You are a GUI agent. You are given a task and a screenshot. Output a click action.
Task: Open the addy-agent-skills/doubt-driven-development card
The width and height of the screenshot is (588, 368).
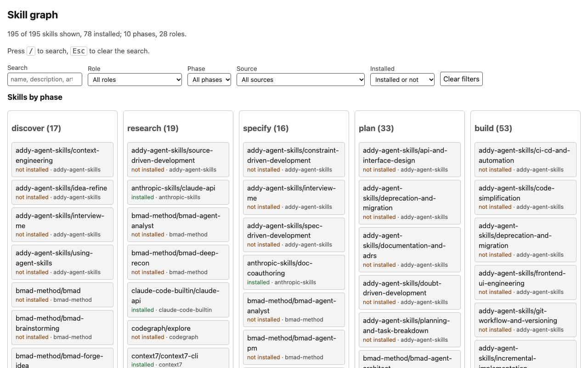[410, 293]
